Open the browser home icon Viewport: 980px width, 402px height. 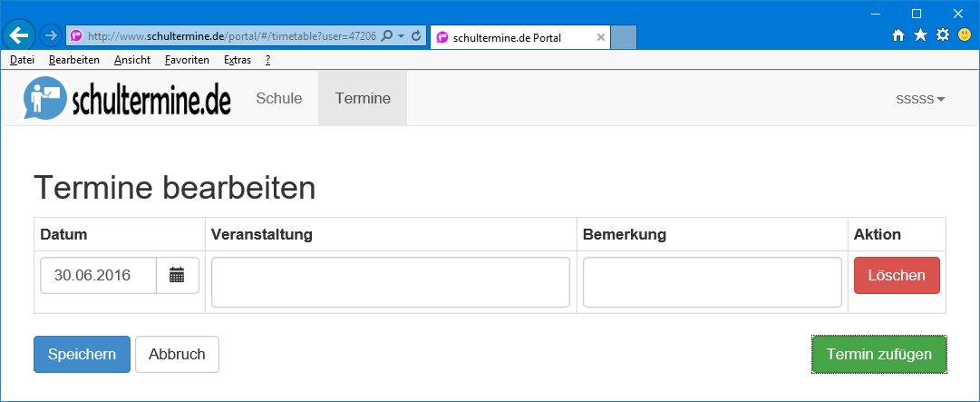pyautogui.click(x=898, y=35)
